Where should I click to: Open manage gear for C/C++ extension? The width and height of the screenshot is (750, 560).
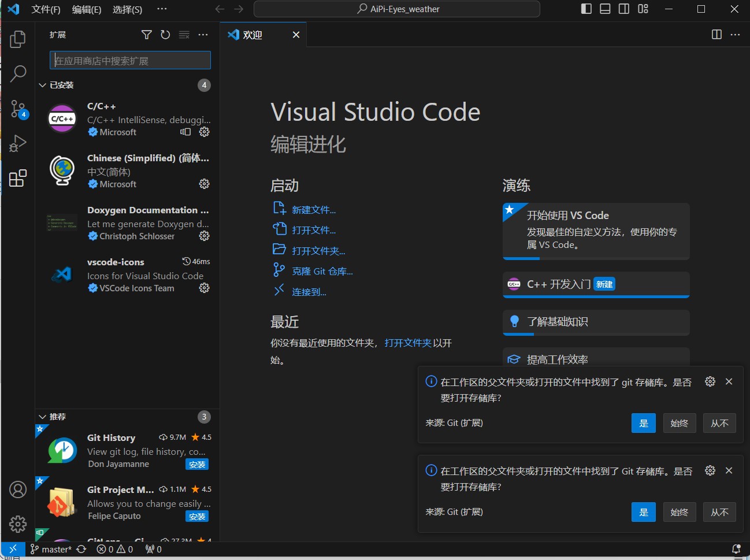pos(204,132)
